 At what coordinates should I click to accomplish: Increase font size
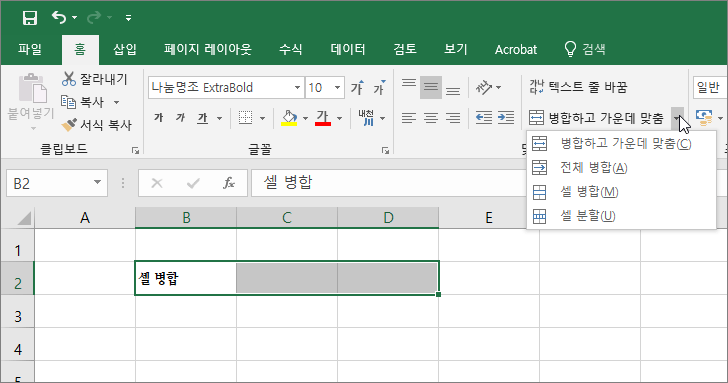[358, 87]
